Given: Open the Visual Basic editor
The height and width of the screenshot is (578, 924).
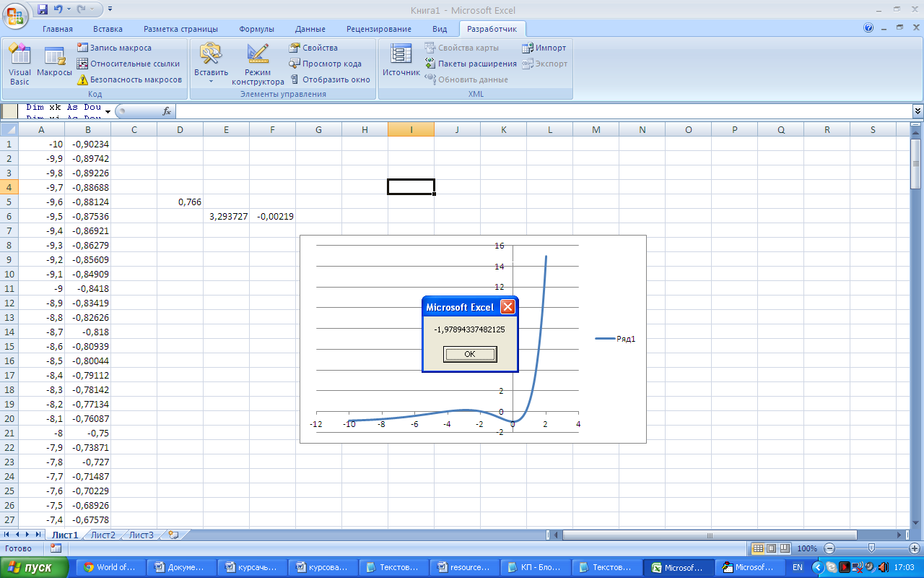Looking at the screenshot, I should pyautogui.click(x=19, y=64).
